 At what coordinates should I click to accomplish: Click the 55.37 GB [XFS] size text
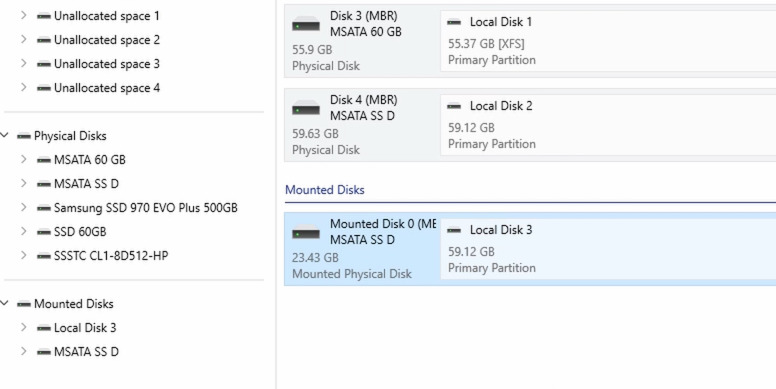486,44
